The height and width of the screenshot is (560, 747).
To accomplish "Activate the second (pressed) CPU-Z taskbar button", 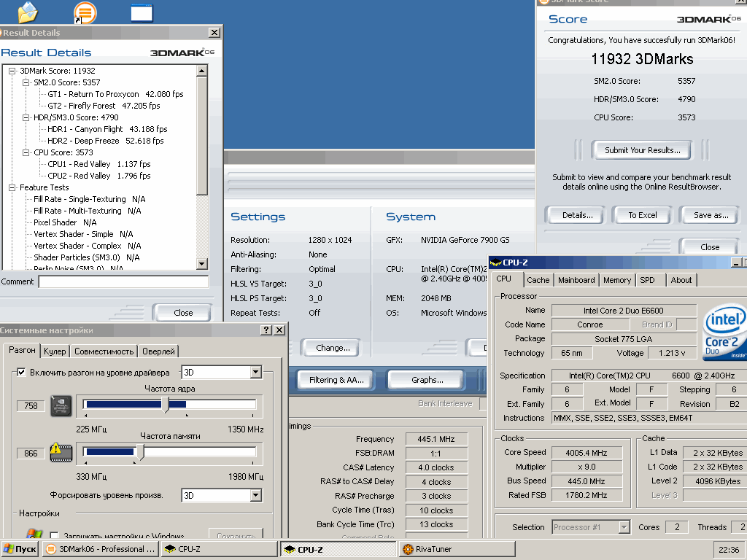I will (x=338, y=549).
